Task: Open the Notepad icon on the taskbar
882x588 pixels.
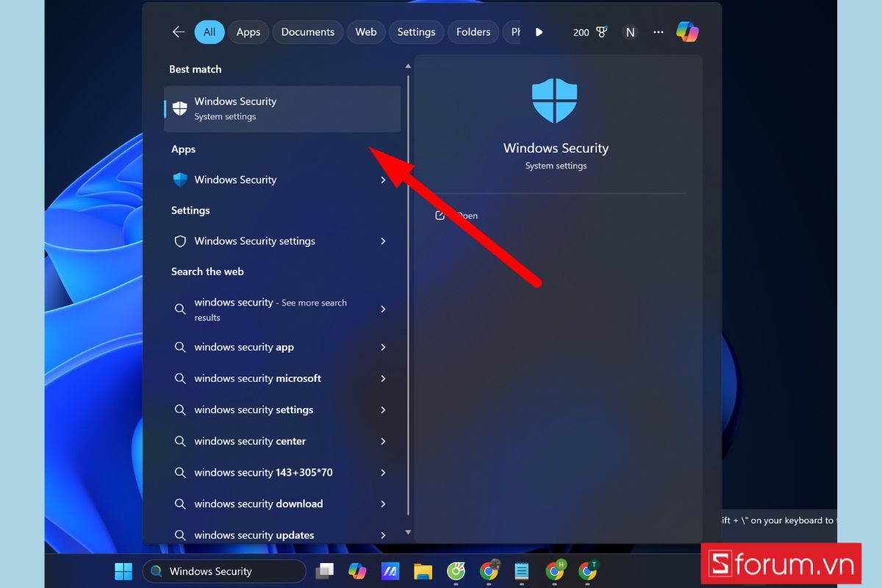Action: (522, 571)
